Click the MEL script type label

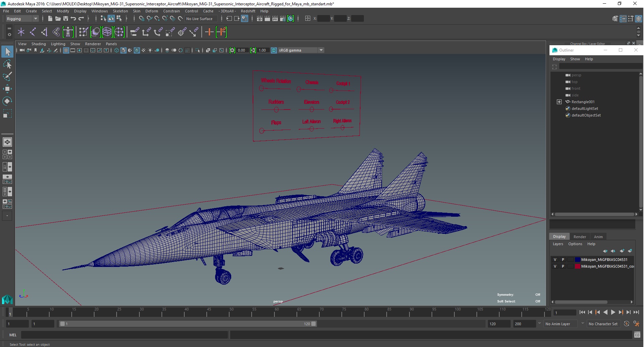[13, 335]
